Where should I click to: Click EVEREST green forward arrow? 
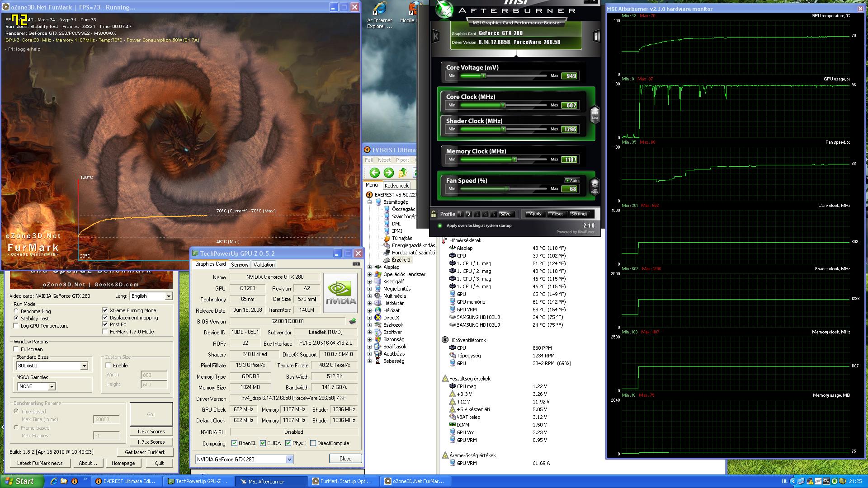[x=389, y=173]
